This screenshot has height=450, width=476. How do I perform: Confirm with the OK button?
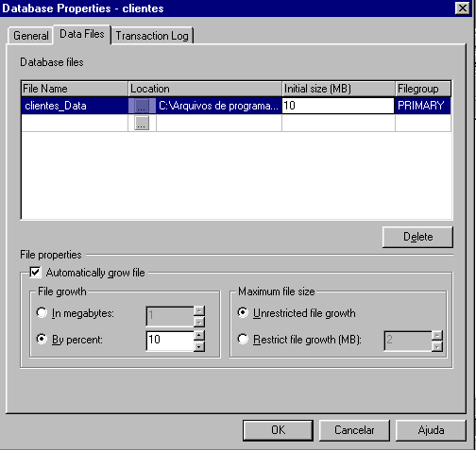pyautogui.click(x=278, y=430)
